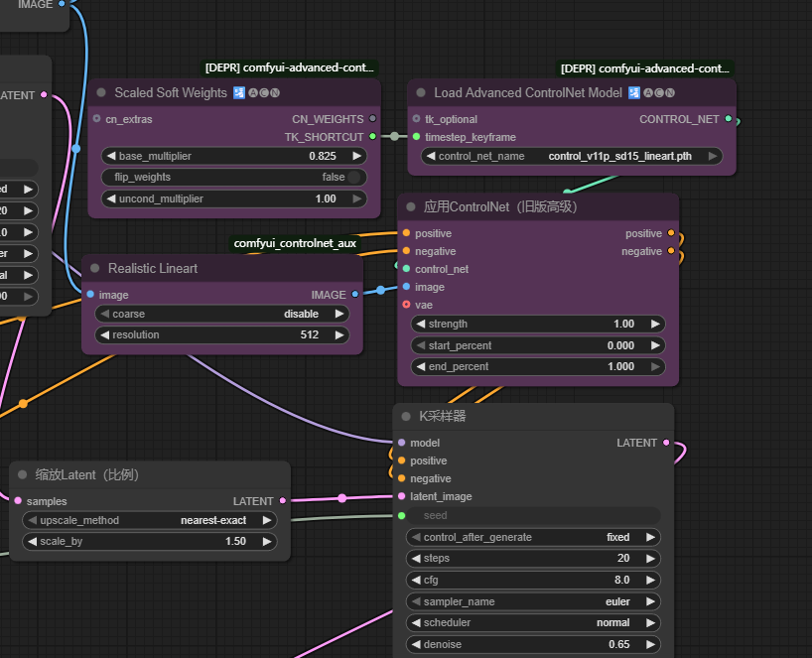Open the upscale_method nearest-exact dropdown
This screenshot has height=658, width=812.
click(x=149, y=520)
